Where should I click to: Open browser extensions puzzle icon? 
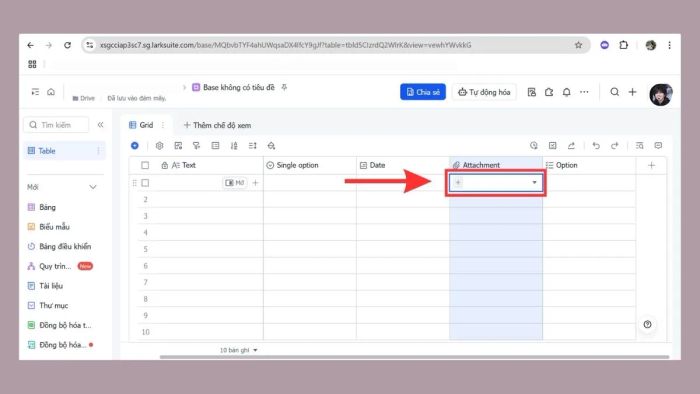pos(624,45)
